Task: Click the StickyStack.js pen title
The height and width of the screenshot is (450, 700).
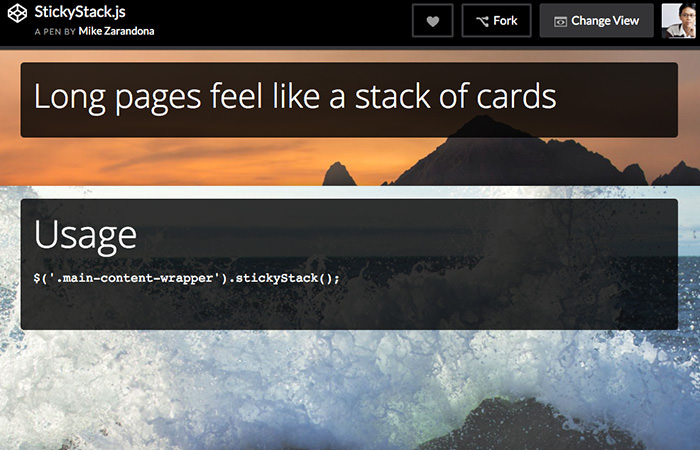Action: pyautogui.click(x=80, y=12)
